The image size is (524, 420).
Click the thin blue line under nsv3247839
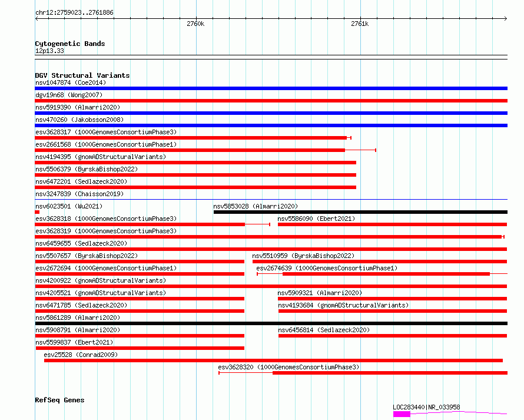[271, 200]
